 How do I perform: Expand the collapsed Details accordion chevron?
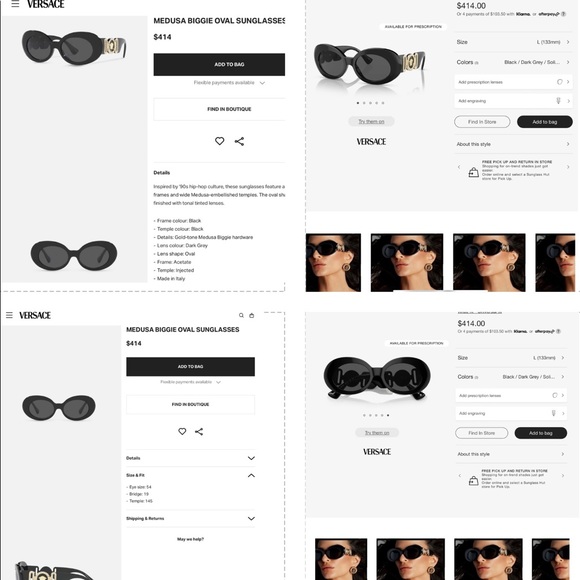coord(251,458)
